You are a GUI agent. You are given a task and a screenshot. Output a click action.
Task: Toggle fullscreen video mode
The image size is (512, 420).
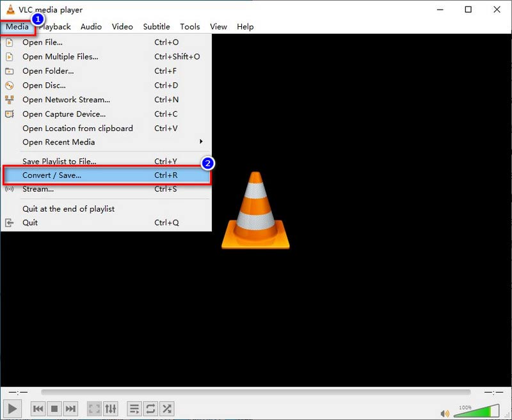(94, 408)
